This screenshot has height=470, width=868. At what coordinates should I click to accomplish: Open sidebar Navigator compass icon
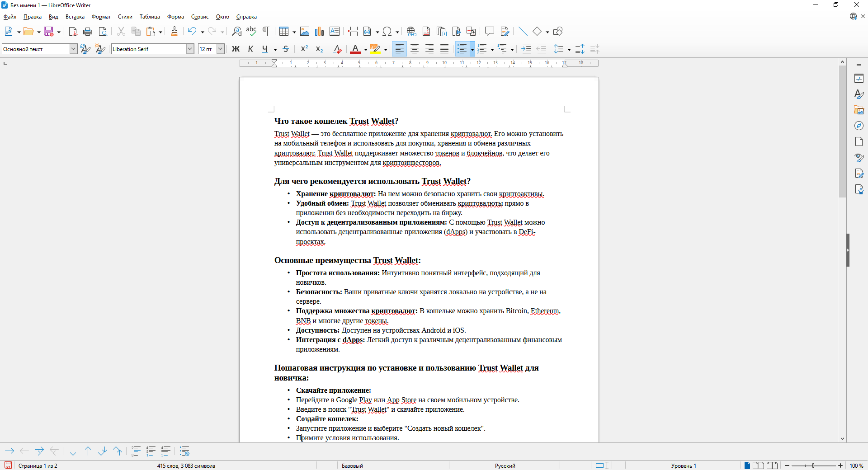(859, 126)
